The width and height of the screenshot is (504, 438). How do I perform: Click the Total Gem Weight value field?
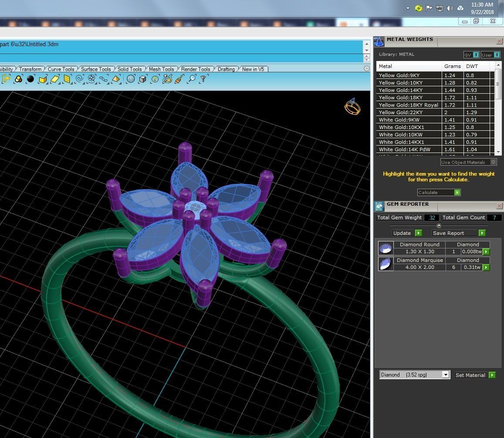click(432, 218)
